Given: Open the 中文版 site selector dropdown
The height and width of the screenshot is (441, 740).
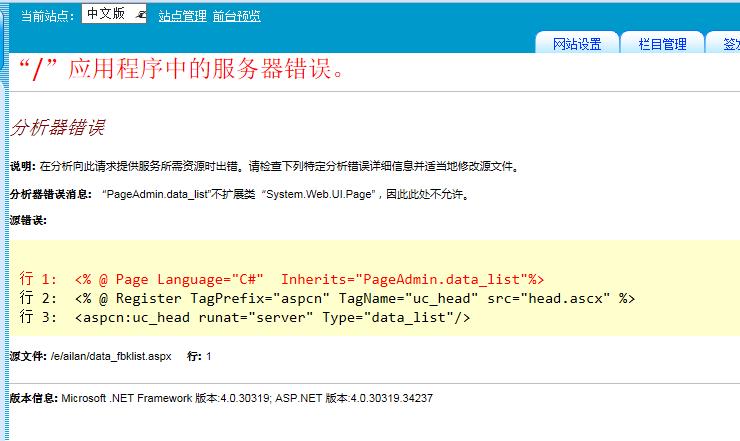Looking at the screenshot, I should (108, 15).
